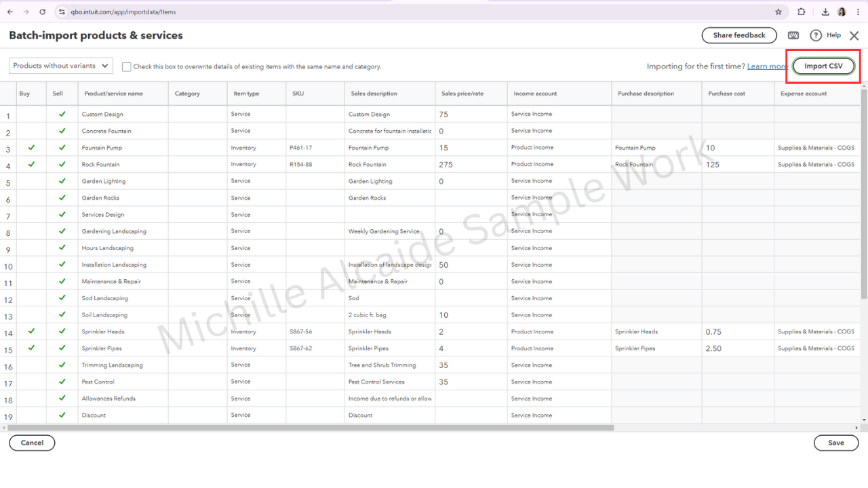Open browser downloads icon
The image size is (868, 488).
tap(825, 12)
